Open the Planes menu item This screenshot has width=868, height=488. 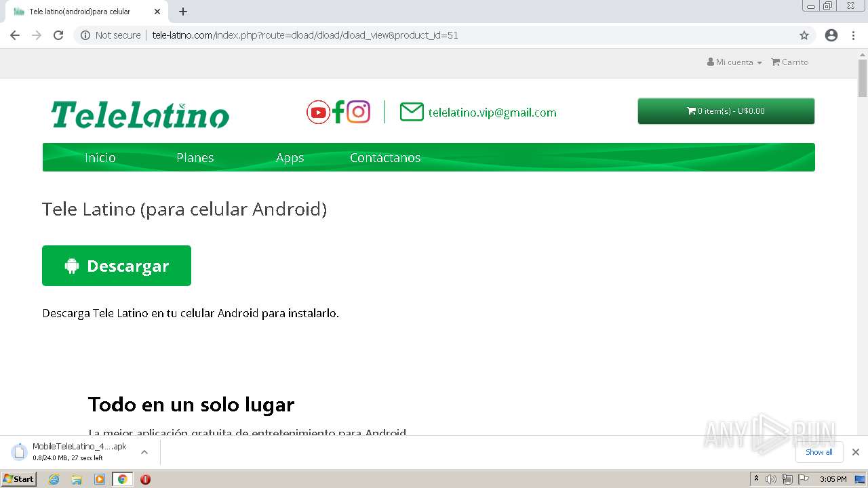coord(195,157)
